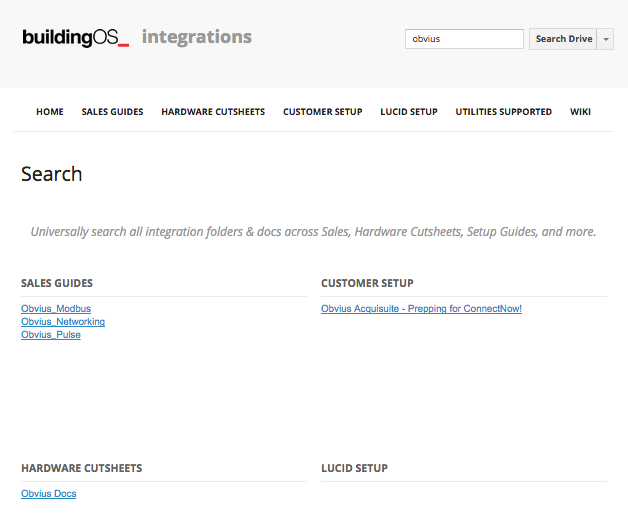Screen dimensions: 628x520
Task: Open the Lucid Setup nav item
Action: pyautogui.click(x=409, y=112)
